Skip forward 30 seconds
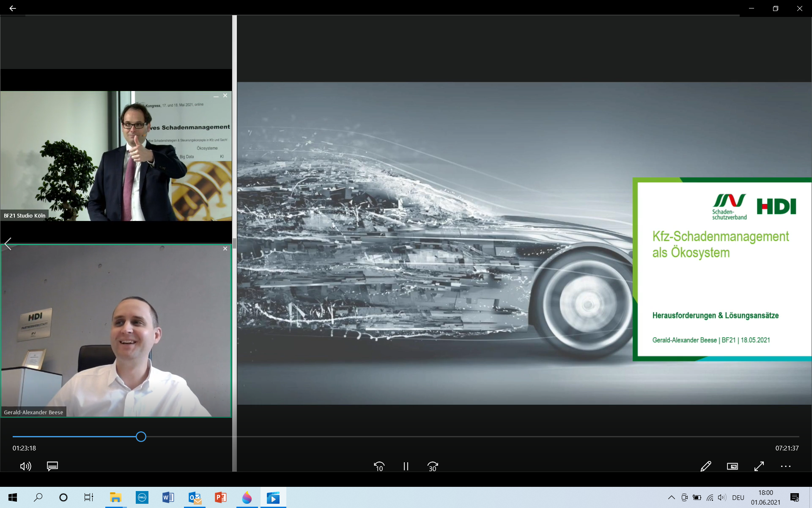The width and height of the screenshot is (812, 508). pyautogui.click(x=433, y=466)
